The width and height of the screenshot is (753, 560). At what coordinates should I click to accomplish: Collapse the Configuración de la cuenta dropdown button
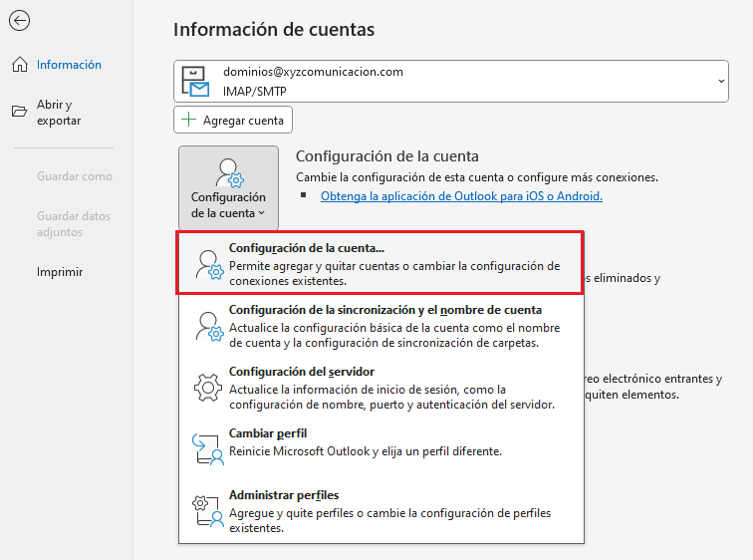pos(228,188)
